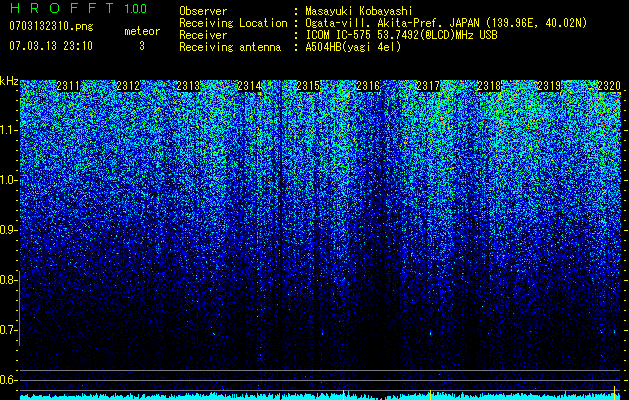This screenshot has height=400, width=629.
Task: Click the kHz axis unit label
Action: [9, 81]
